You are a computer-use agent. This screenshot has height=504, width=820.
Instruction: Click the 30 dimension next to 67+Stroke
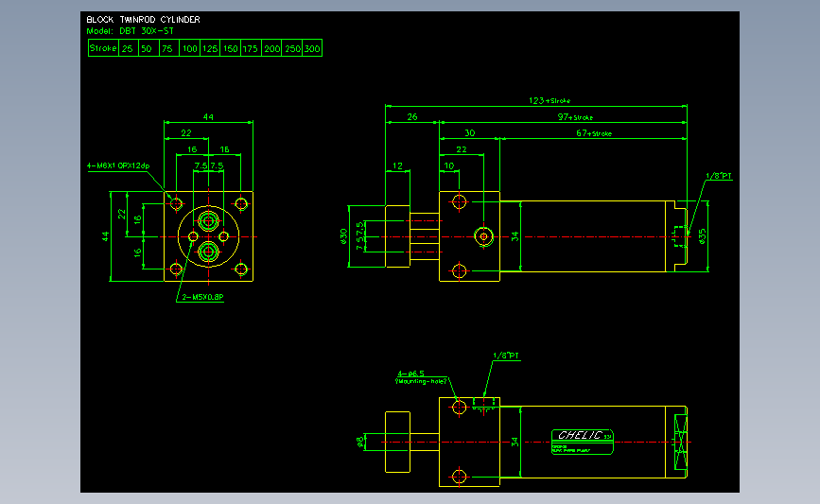pyautogui.click(x=470, y=133)
